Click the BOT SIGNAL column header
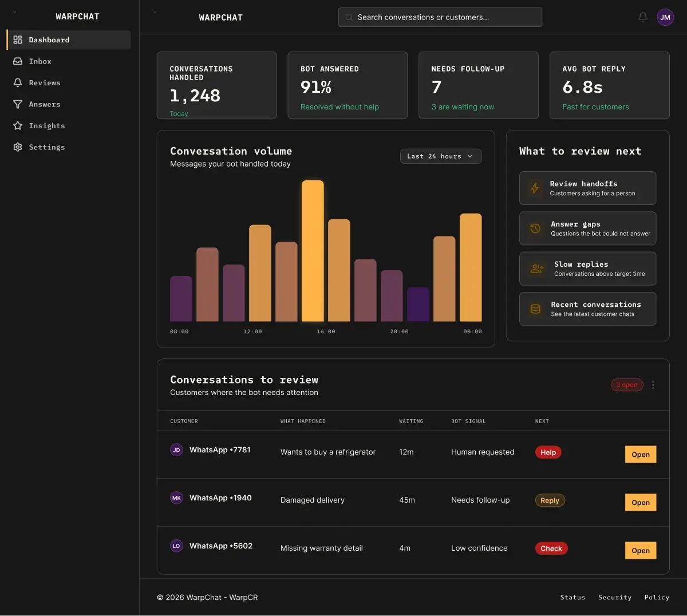Viewport: 687px width, 616px height. click(x=468, y=421)
